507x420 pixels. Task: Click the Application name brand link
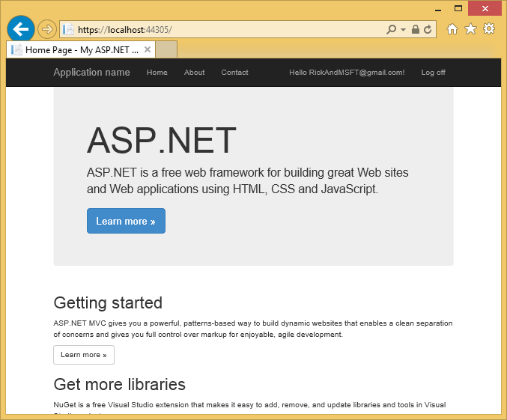(91, 72)
